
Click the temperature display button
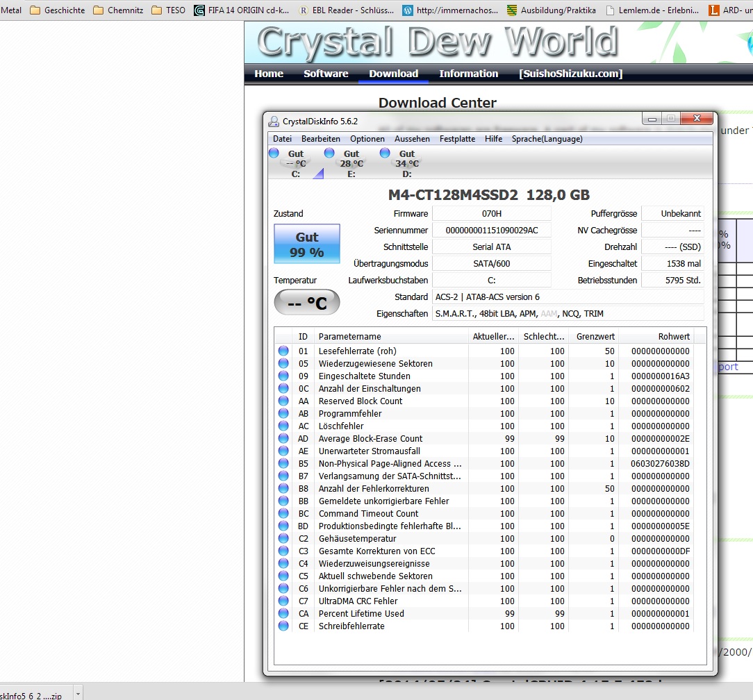click(x=307, y=303)
